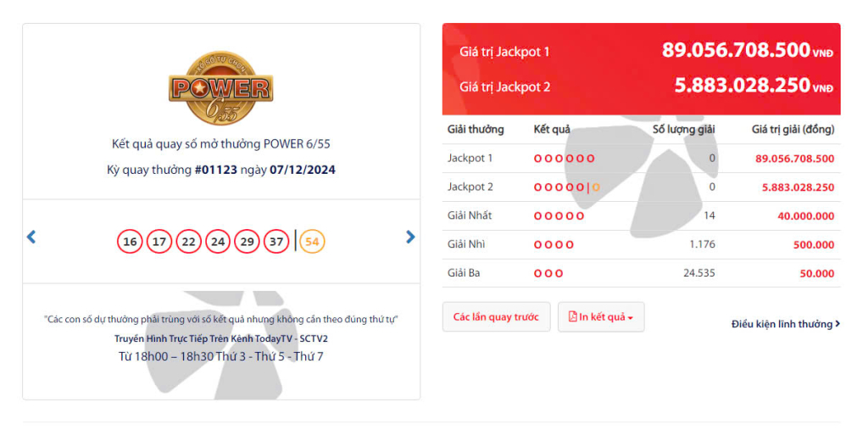Click the Giải Ba prize amount 50.000
The image size is (868, 436).
[x=817, y=274]
